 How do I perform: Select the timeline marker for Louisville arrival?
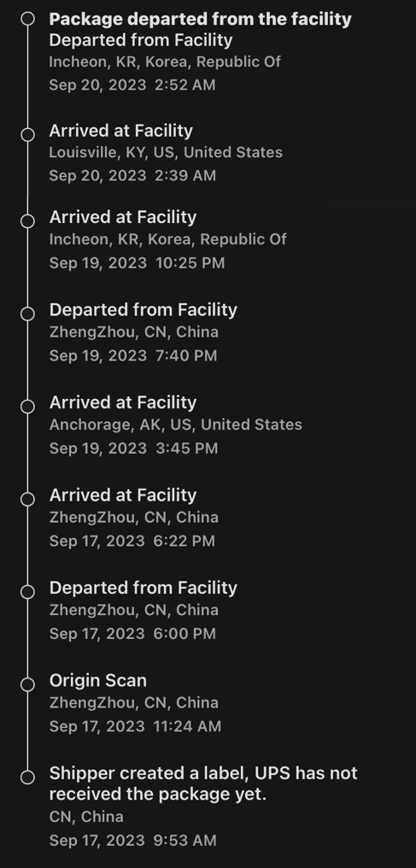click(x=27, y=134)
